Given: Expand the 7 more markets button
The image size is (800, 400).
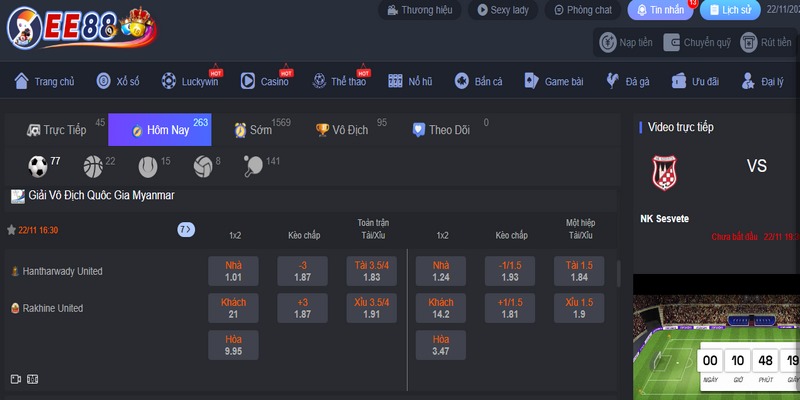Looking at the screenshot, I should [x=185, y=229].
